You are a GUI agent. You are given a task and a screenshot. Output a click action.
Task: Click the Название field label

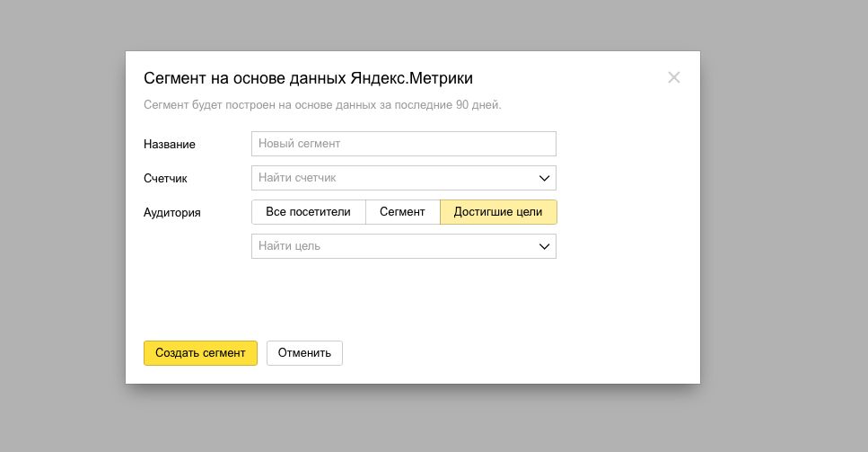169,144
